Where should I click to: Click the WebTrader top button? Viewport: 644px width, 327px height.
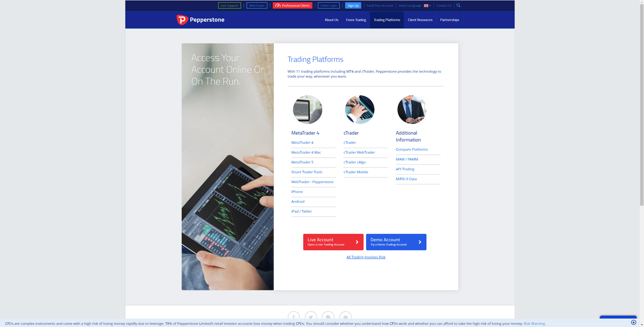(257, 5)
